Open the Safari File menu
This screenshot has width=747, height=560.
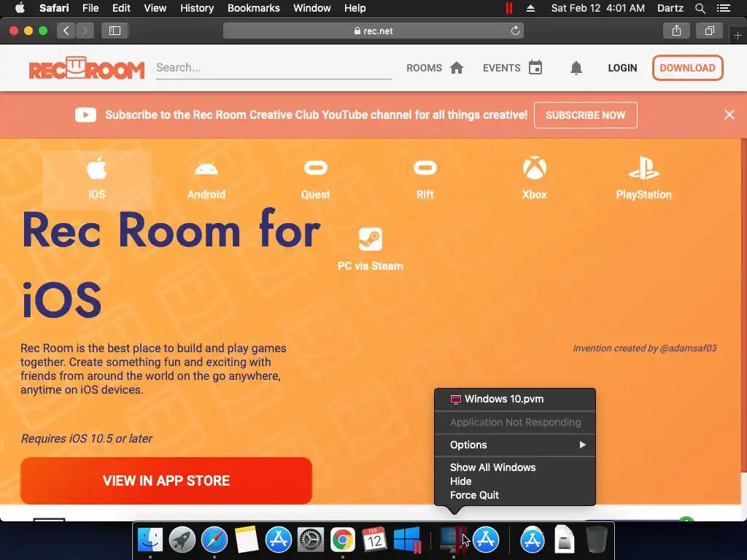90,8
